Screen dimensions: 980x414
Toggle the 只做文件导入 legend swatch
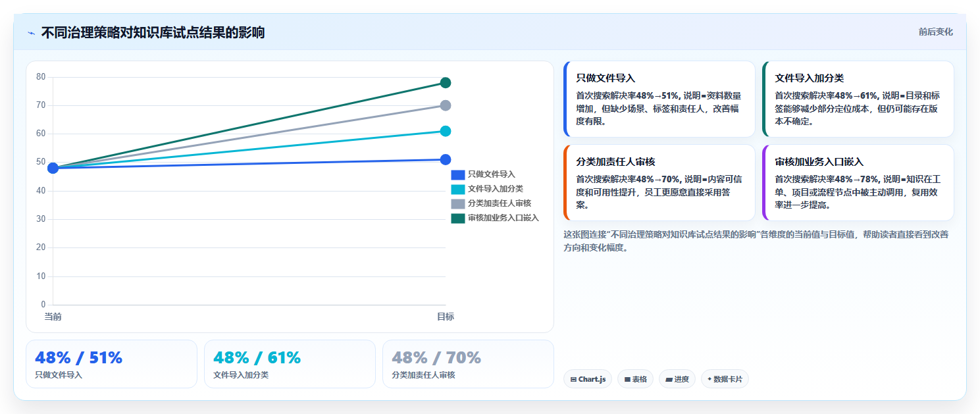coord(457,174)
